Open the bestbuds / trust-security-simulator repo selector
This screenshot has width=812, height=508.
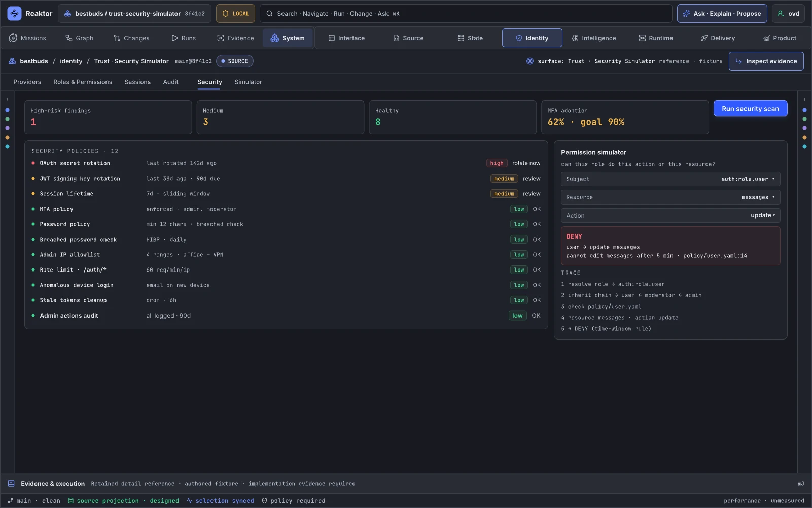135,14
